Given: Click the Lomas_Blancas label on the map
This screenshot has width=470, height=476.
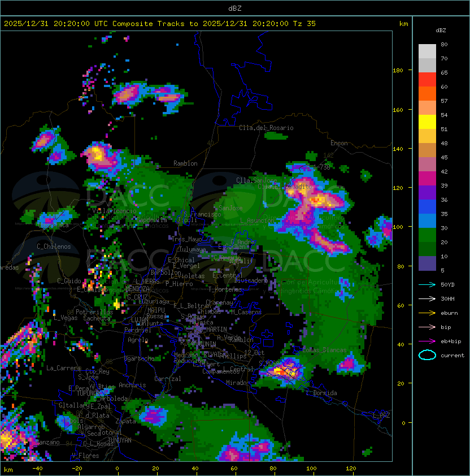Looking at the screenshot, I should click(x=324, y=350).
